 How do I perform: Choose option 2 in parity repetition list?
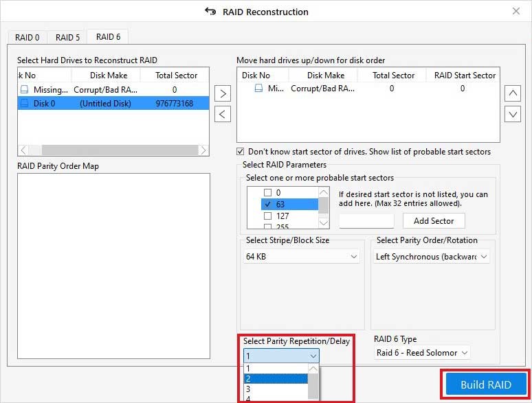click(276, 378)
